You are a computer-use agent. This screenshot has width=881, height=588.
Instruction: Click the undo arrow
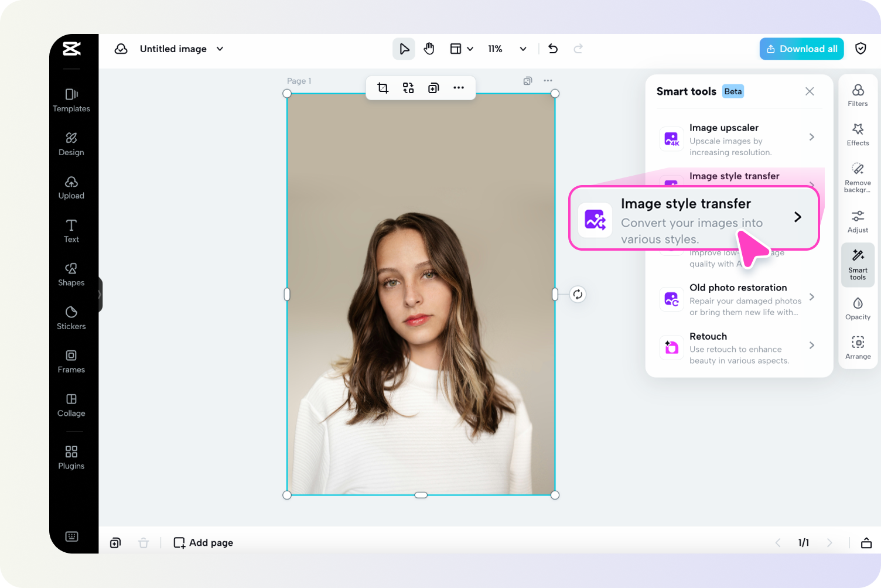[552, 49]
